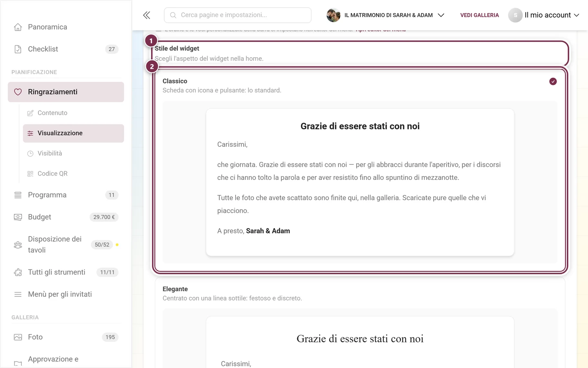Open Panoramica via the home icon
Screen dimensions: 588x368
pyautogui.click(x=18, y=27)
